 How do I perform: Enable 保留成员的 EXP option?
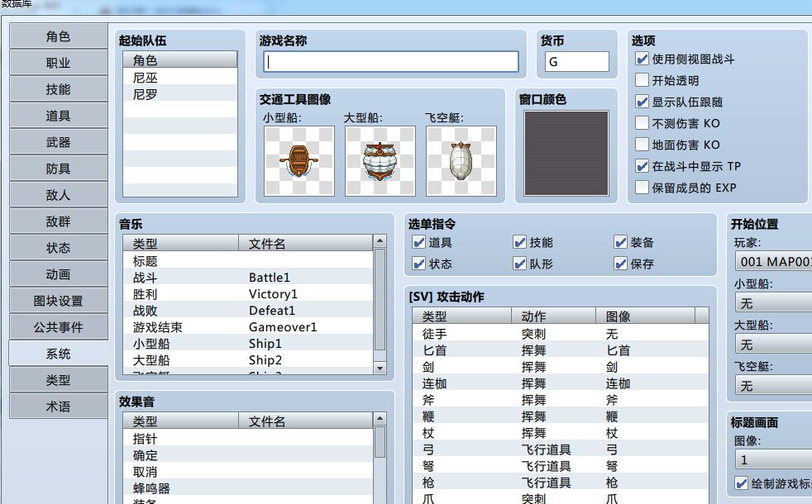(642, 188)
